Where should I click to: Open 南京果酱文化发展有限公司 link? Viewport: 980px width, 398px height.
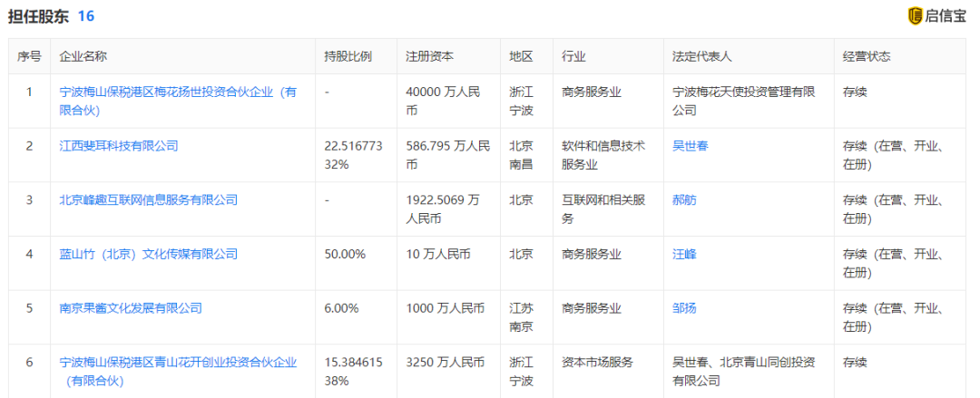[x=130, y=308]
